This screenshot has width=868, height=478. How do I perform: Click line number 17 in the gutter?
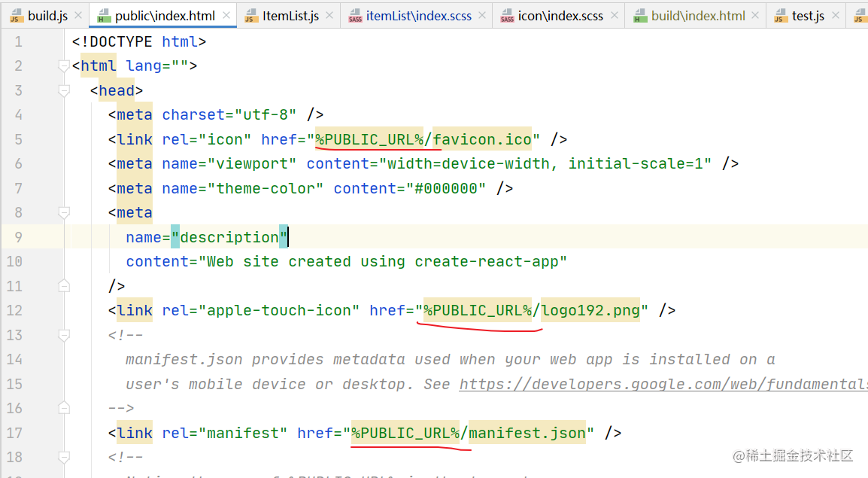(14, 433)
